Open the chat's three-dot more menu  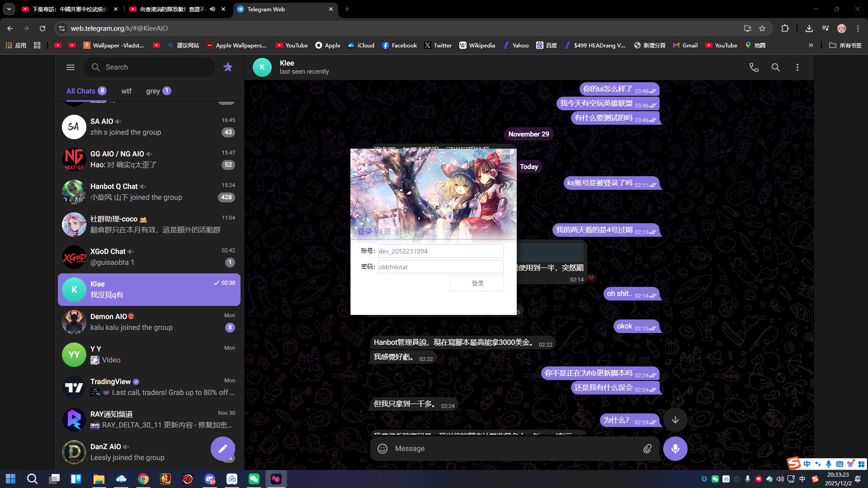click(797, 67)
